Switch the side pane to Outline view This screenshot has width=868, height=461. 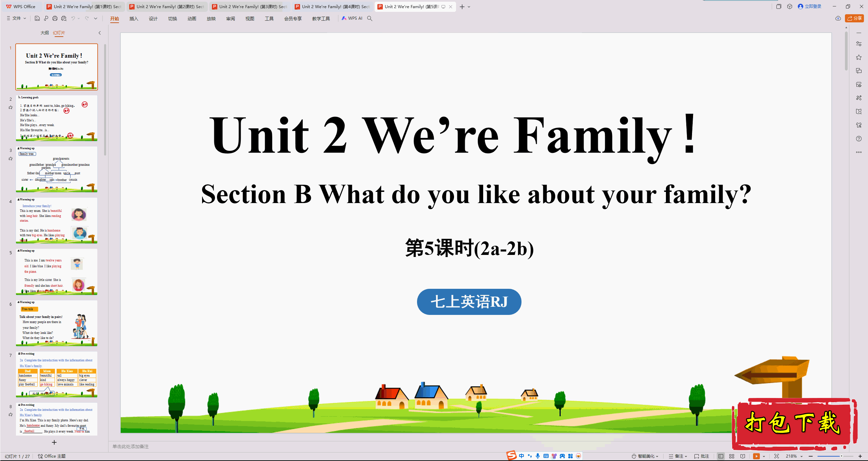pos(44,33)
